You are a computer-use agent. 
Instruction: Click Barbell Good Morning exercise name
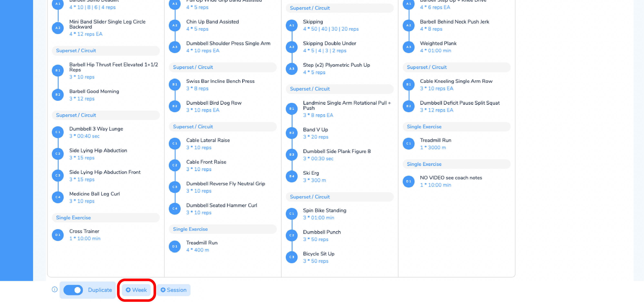[x=94, y=91]
